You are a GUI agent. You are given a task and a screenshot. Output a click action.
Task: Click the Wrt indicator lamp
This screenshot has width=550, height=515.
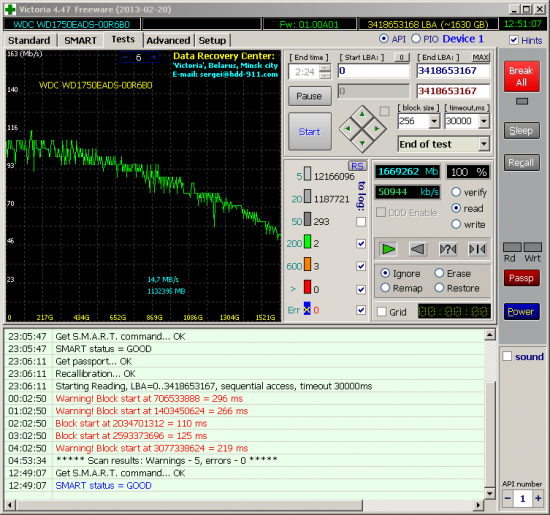coord(532,247)
